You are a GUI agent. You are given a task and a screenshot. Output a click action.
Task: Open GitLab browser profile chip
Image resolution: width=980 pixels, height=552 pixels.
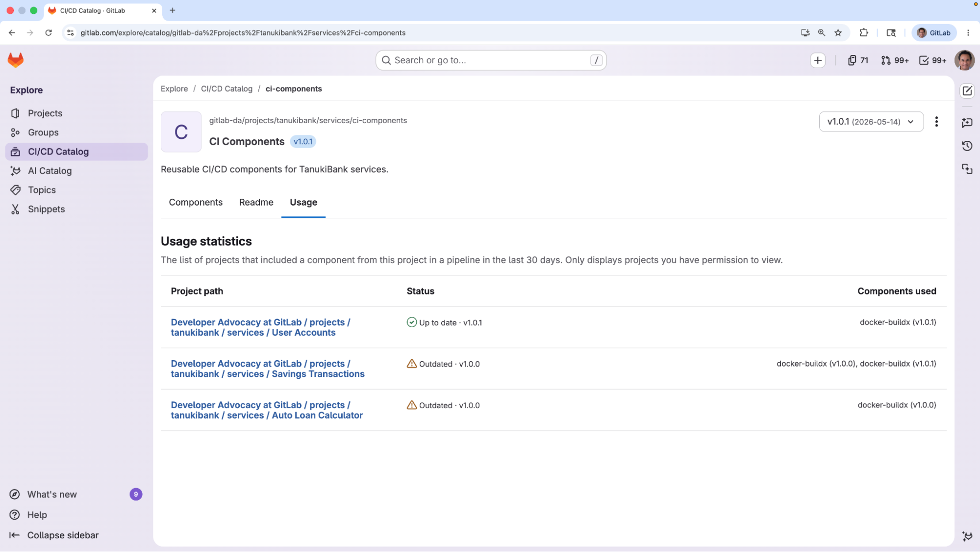point(933,33)
